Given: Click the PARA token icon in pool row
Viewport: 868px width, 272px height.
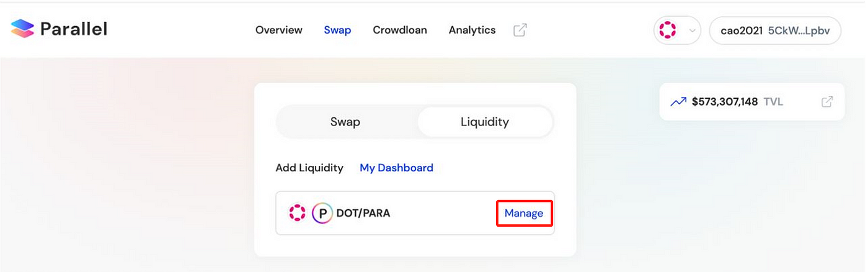Looking at the screenshot, I should [322, 213].
